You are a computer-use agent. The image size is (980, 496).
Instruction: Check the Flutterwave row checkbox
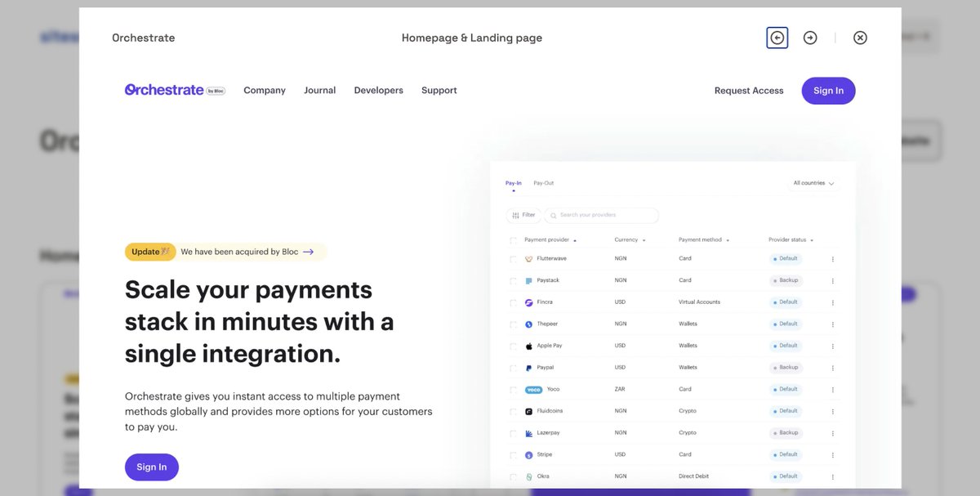click(513, 259)
